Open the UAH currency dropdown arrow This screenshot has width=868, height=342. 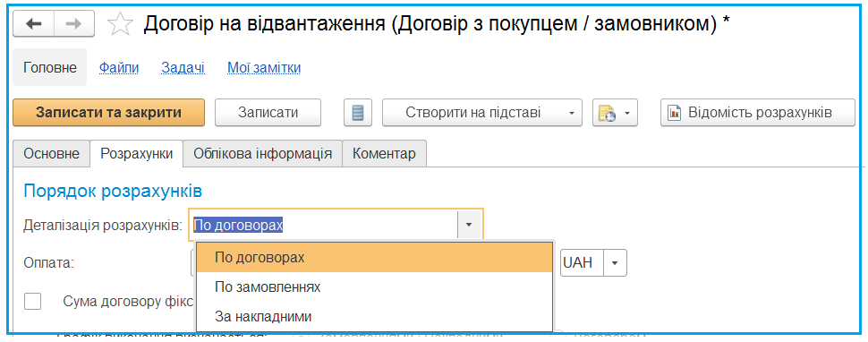(x=614, y=262)
